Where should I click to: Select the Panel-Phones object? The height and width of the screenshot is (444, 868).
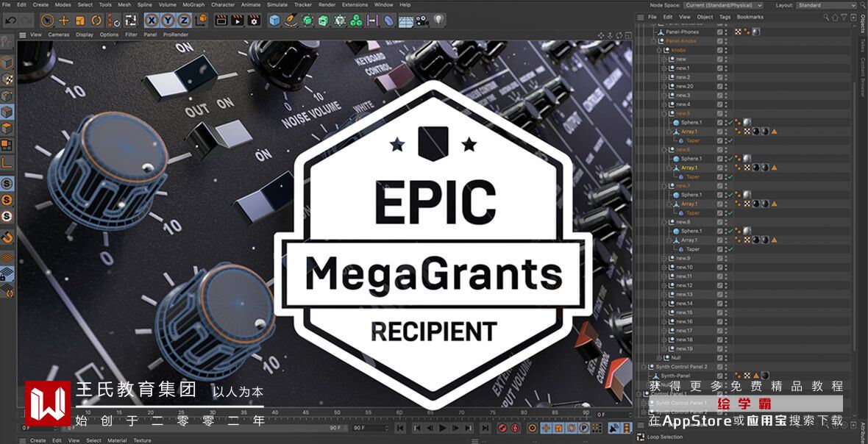682,32
